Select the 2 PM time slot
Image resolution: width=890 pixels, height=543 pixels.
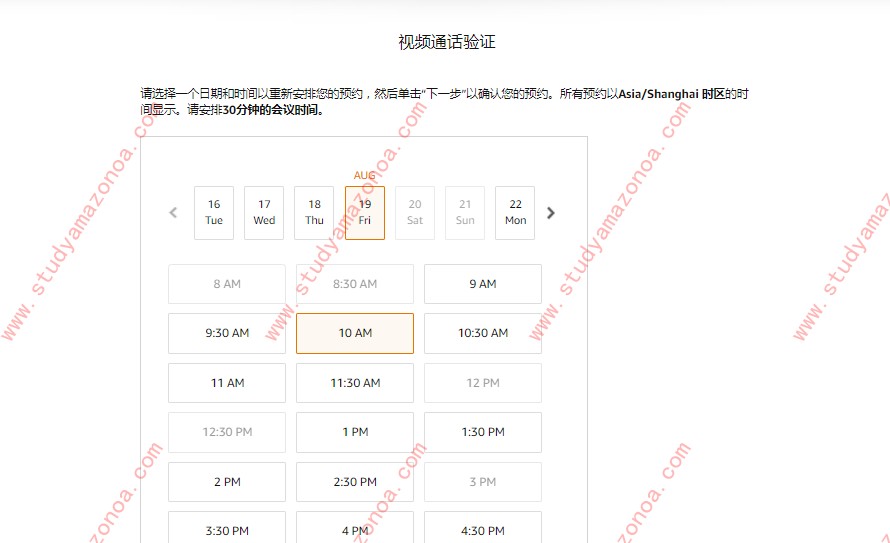click(227, 482)
